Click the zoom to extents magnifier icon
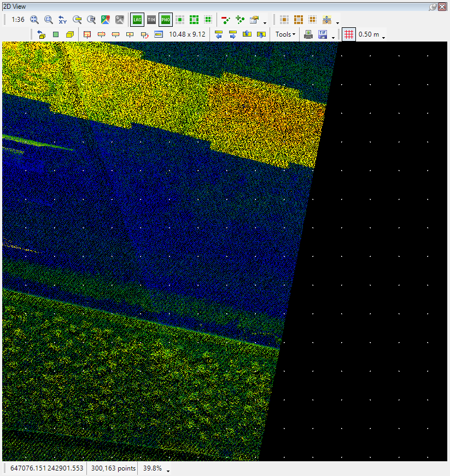 point(34,20)
